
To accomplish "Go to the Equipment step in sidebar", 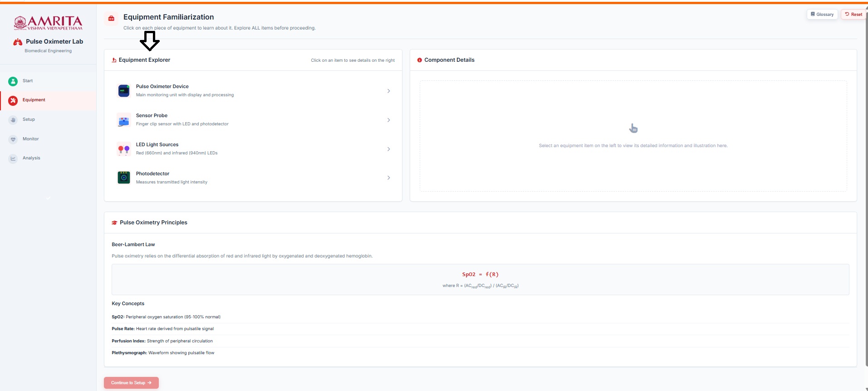I will coord(34,100).
